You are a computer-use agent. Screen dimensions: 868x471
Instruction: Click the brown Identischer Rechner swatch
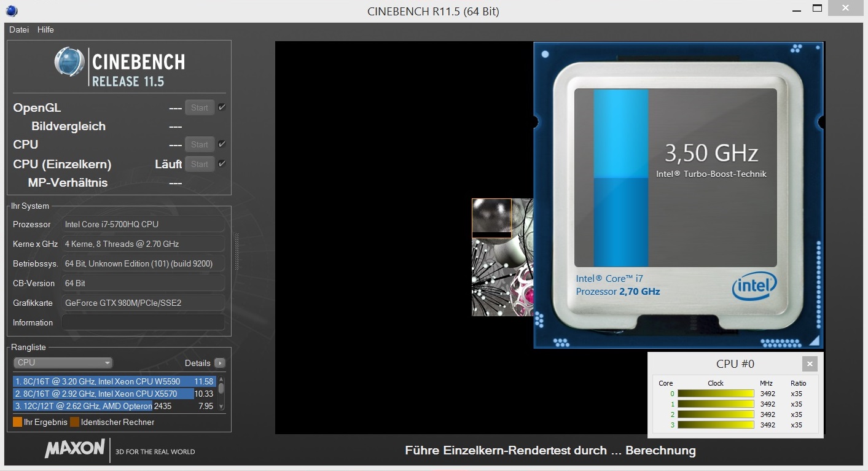pyautogui.click(x=75, y=422)
